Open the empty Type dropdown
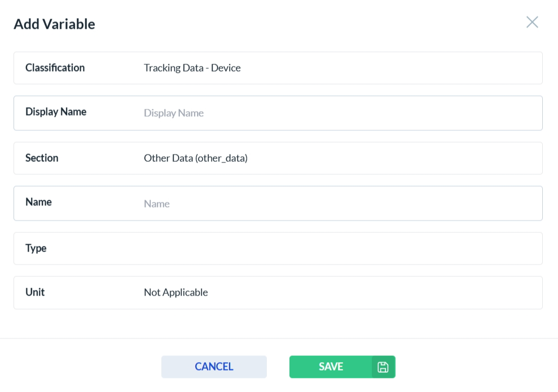Viewport: 558px width, 392px height. (x=339, y=249)
